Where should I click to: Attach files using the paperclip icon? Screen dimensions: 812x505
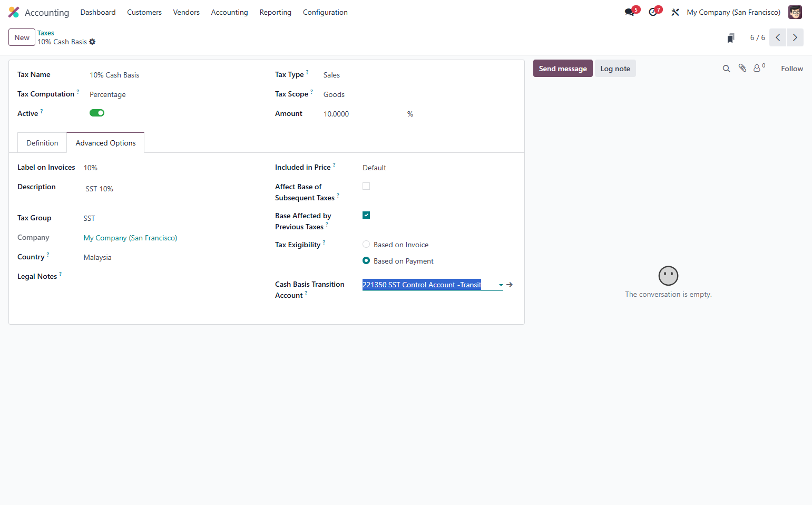point(742,68)
